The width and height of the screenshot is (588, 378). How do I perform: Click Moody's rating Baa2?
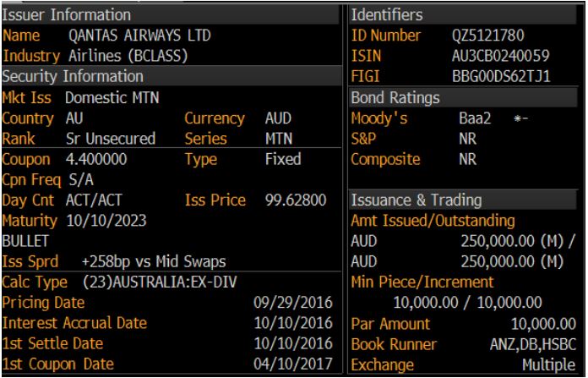point(475,118)
